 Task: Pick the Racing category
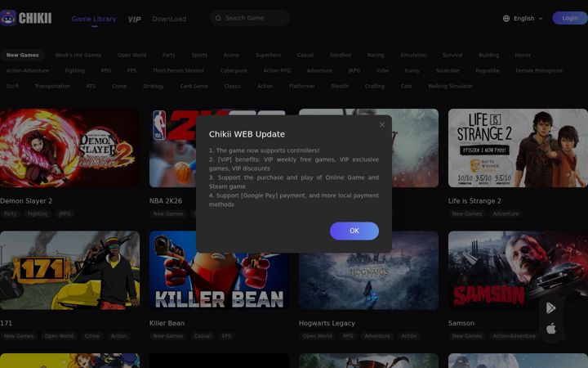point(376,56)
